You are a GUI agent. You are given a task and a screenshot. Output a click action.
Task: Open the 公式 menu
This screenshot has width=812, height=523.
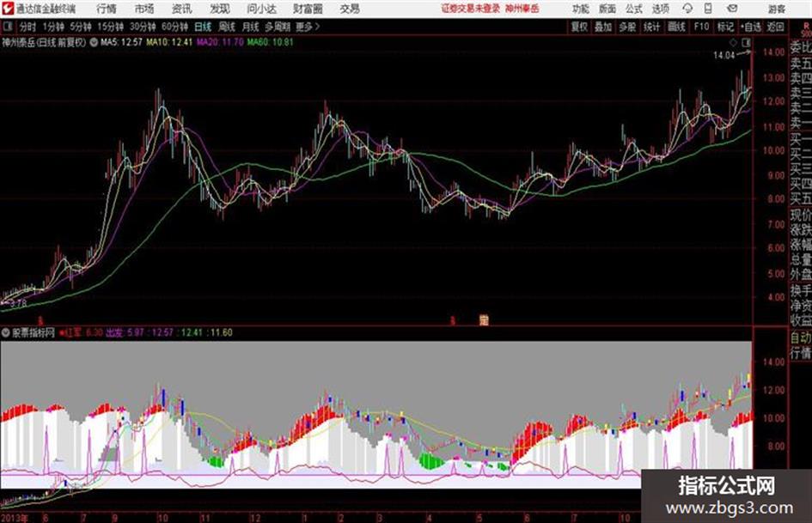pos(634,9)
